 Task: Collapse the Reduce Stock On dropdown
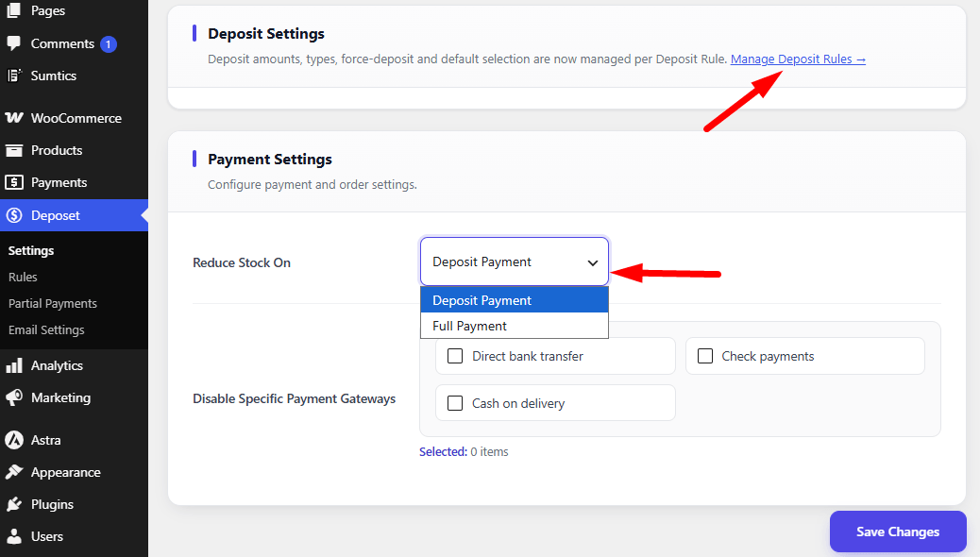coord(515,262)
